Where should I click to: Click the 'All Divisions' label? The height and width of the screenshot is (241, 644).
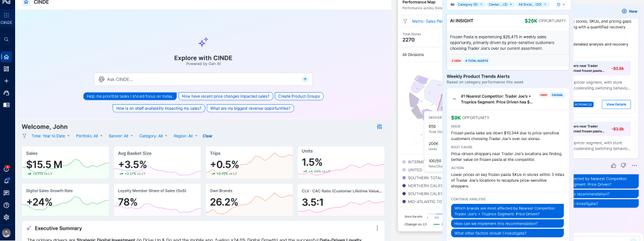point(413,55)
